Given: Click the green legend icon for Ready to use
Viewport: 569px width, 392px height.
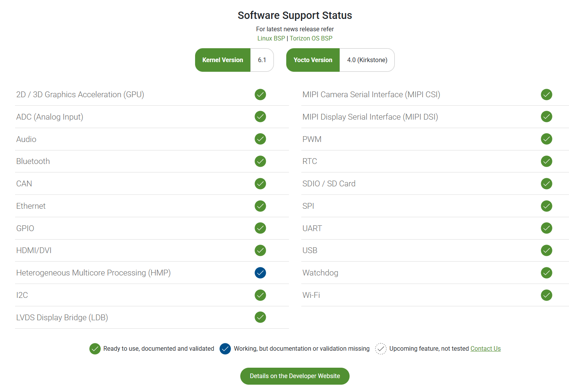Looking at the screenshot, I should coord(95,349).
